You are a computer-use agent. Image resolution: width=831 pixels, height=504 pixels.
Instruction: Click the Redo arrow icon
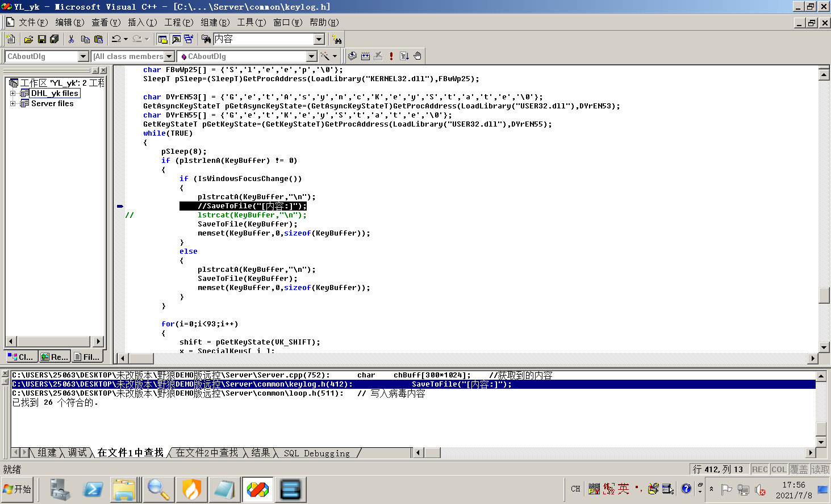[137, 39]
